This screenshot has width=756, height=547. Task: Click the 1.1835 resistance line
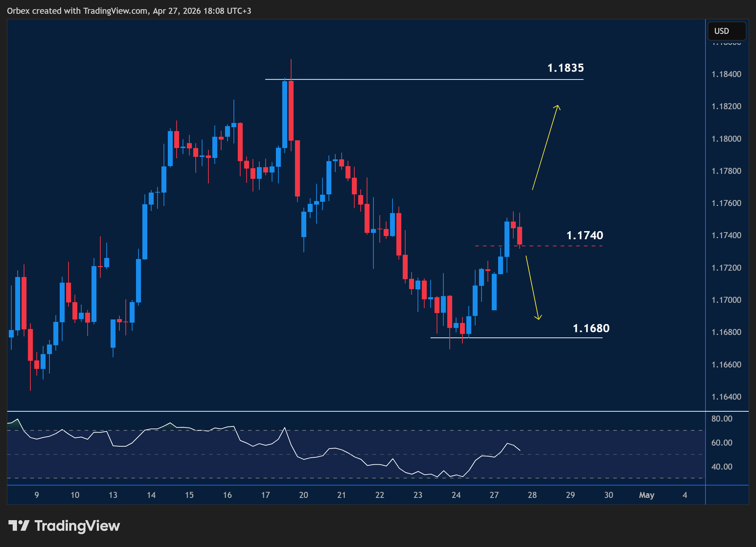click(424, 80)
